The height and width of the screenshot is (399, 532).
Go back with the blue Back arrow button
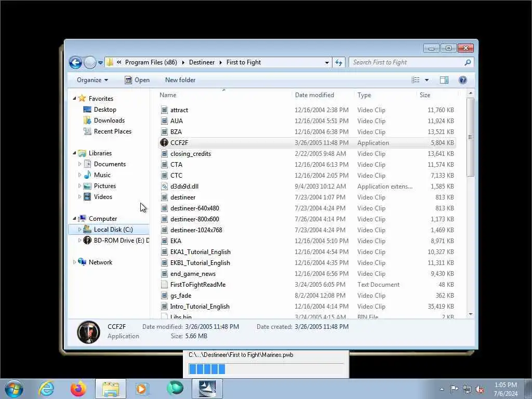tap(75, 62)
